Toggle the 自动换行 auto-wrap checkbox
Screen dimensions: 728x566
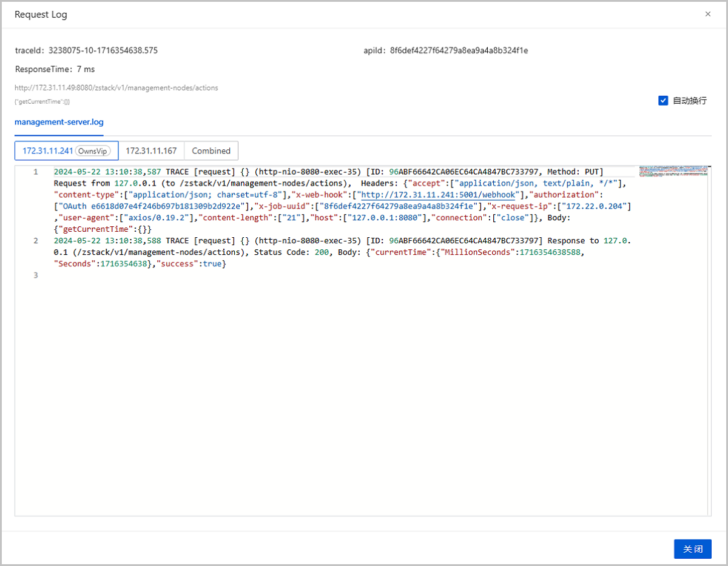(663, 101)
